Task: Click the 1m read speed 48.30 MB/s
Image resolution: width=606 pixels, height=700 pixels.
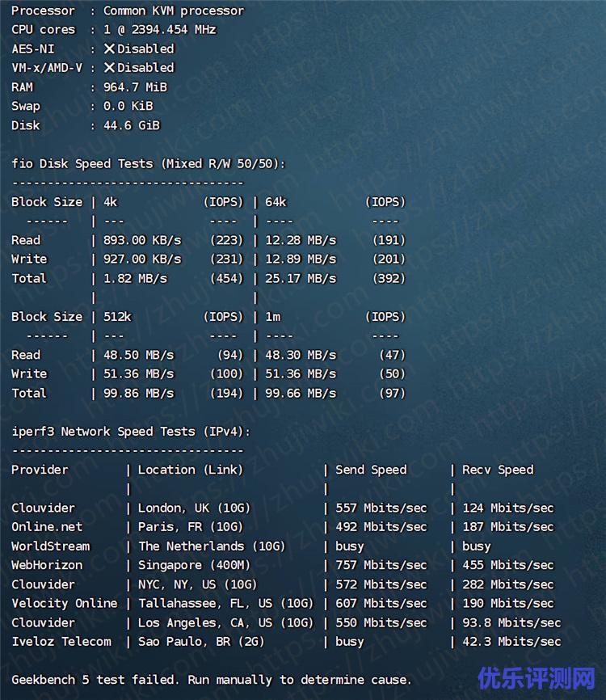Action: click(x=301, y=355)
